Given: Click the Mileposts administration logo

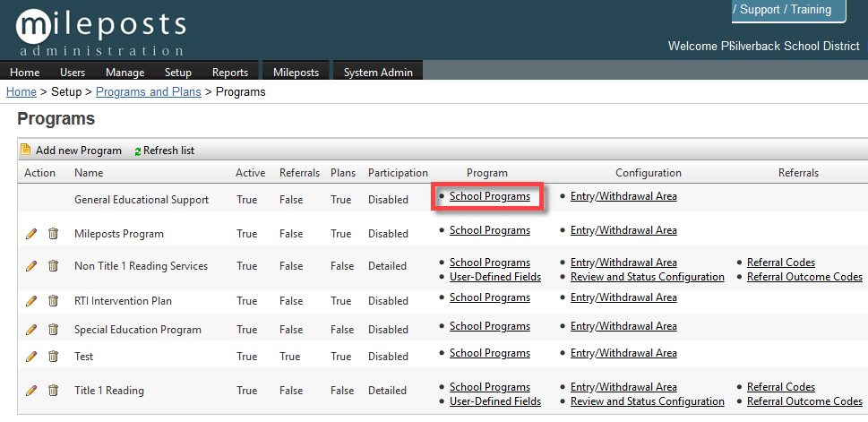Looking at the screenshot, I should pos(100,32).
